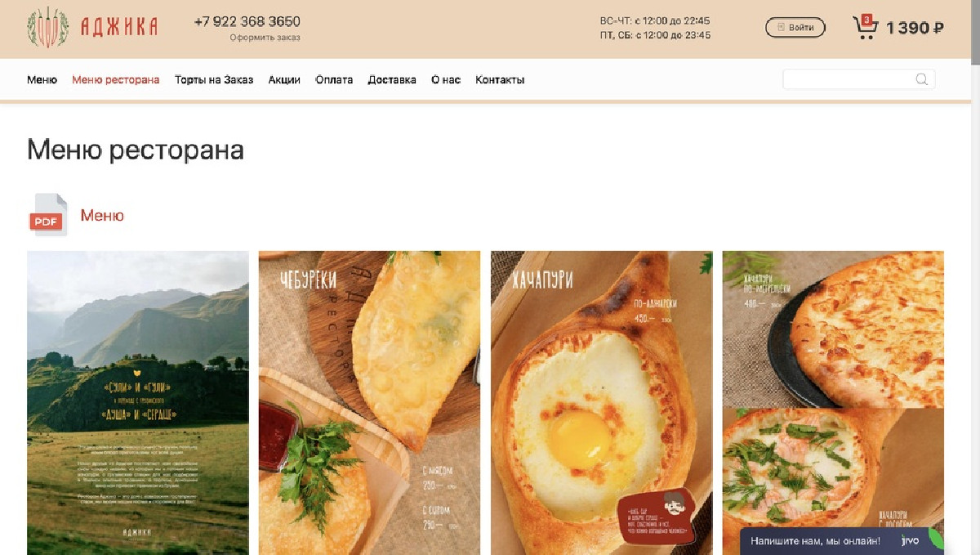This screenshot has width=980, height=555.
Task: Select Меню ресторана in navigation
Action: [116, 80]
